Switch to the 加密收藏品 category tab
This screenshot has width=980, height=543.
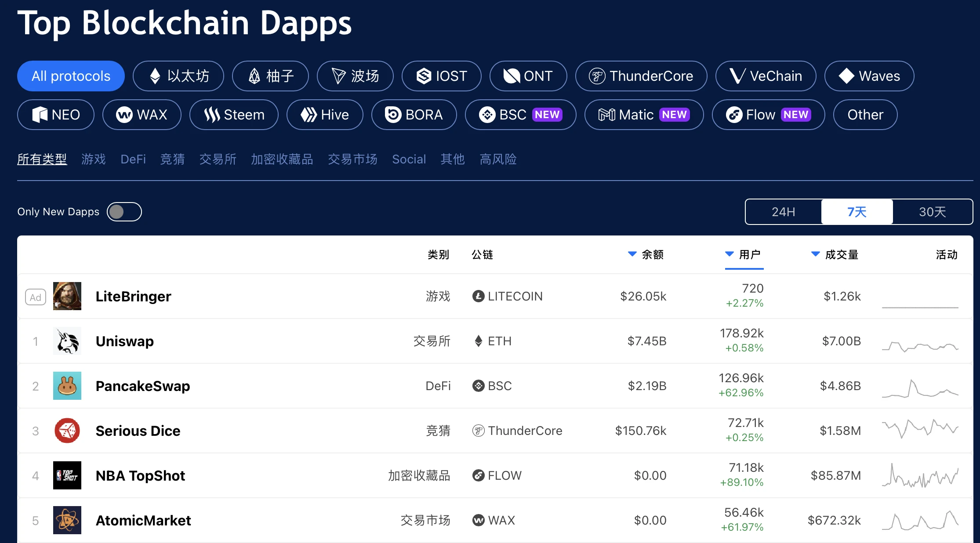(x=282, y=159)
